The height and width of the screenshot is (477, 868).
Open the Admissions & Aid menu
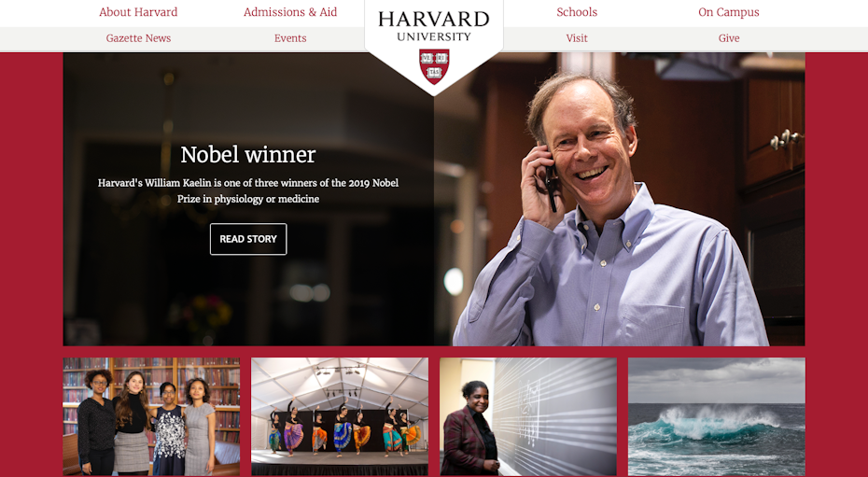[290, 12]
